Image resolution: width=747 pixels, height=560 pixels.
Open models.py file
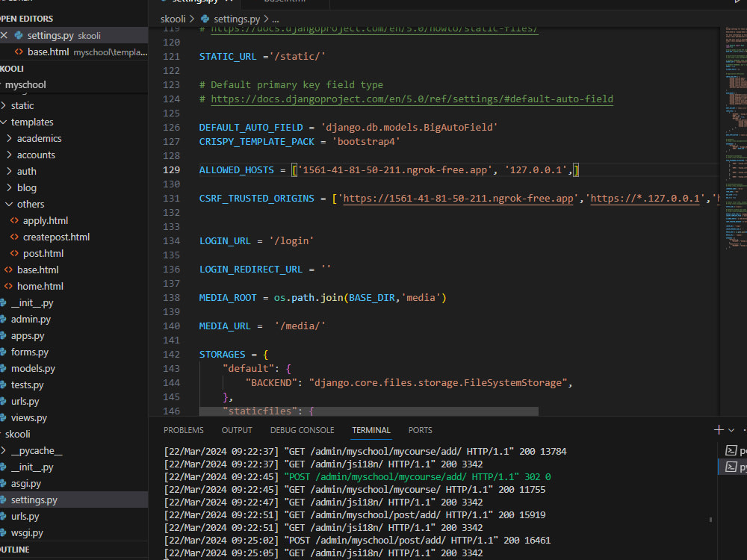tap(74, 369)
